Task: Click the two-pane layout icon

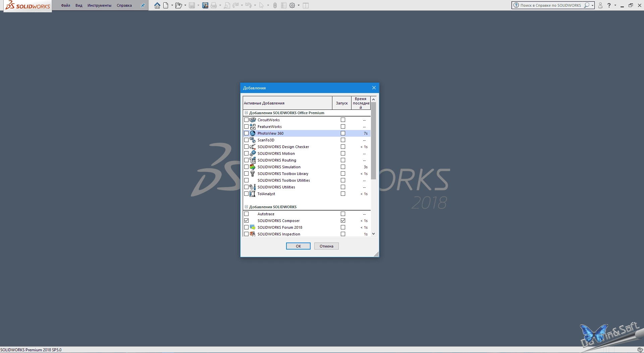Action: (306, 5)
